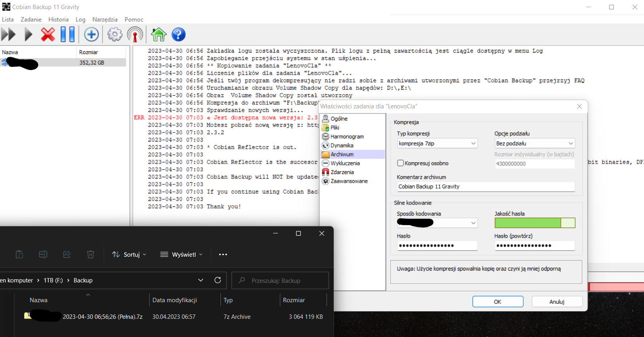
Task: Open the Zdarzenia section
Action: [342, 172]
